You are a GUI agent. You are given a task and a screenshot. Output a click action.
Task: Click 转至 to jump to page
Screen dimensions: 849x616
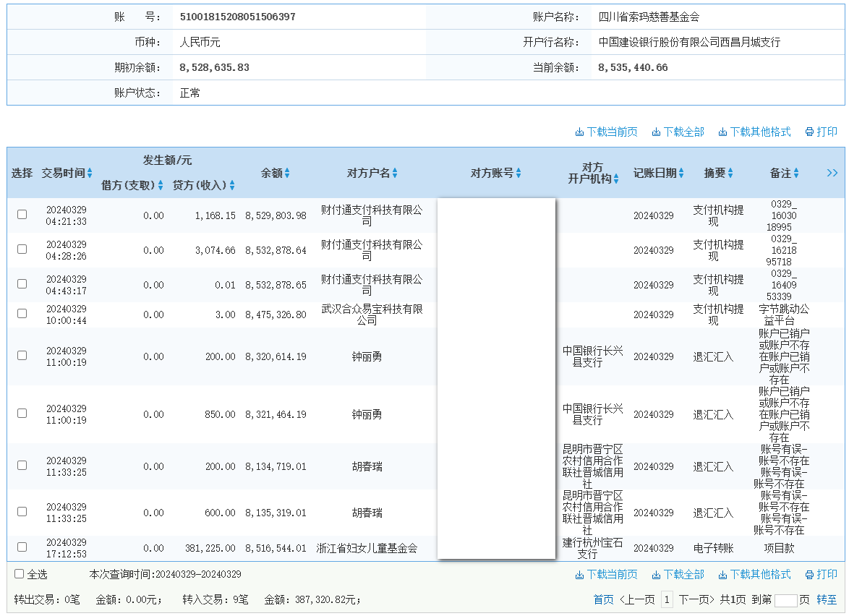point(827,600)
